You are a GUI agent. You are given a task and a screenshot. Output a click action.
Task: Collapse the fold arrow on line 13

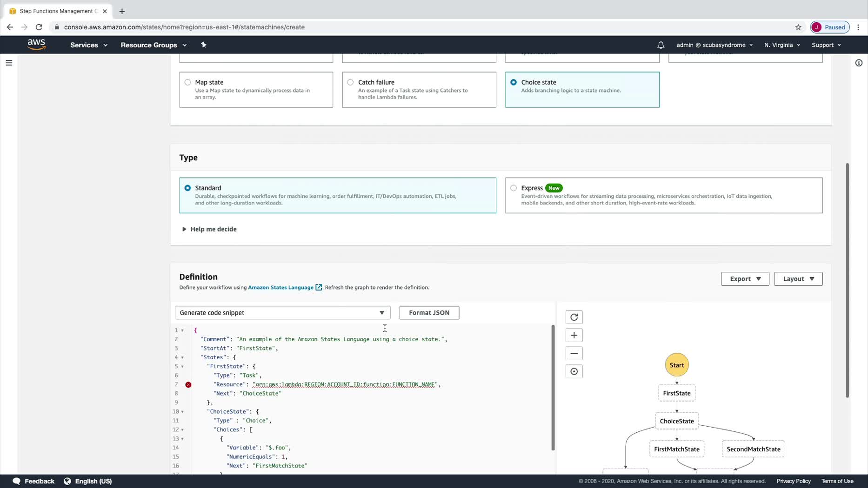(182, 439)
